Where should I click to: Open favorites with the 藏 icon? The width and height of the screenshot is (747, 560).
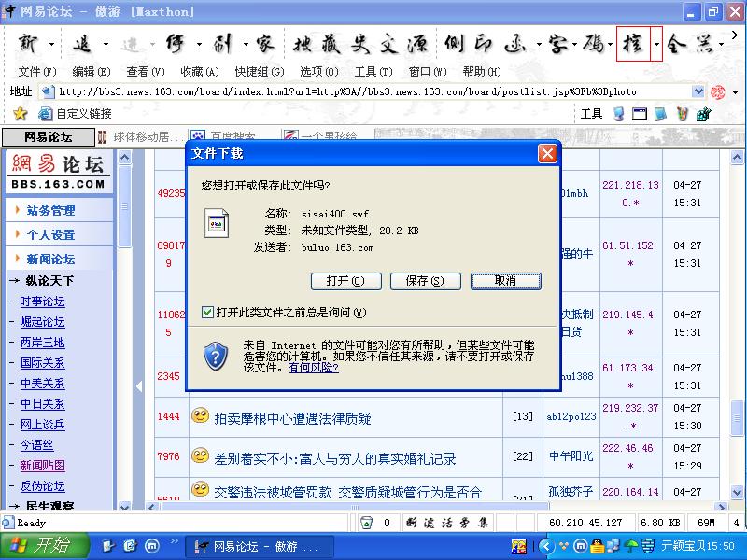pos(331,44)
